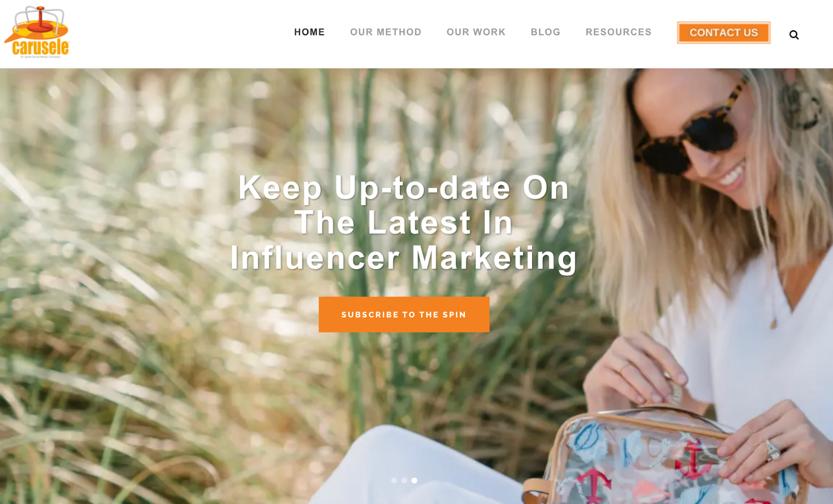Select the second slide indicator dot
This screenshot has height=504, width=833.
[404, 481]
